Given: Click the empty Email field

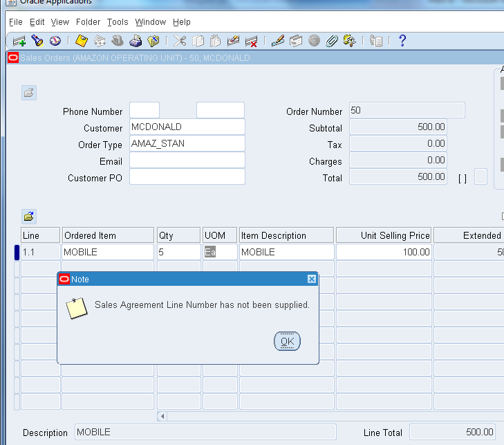Looking at the screenshot, I should tap(187, 161).
